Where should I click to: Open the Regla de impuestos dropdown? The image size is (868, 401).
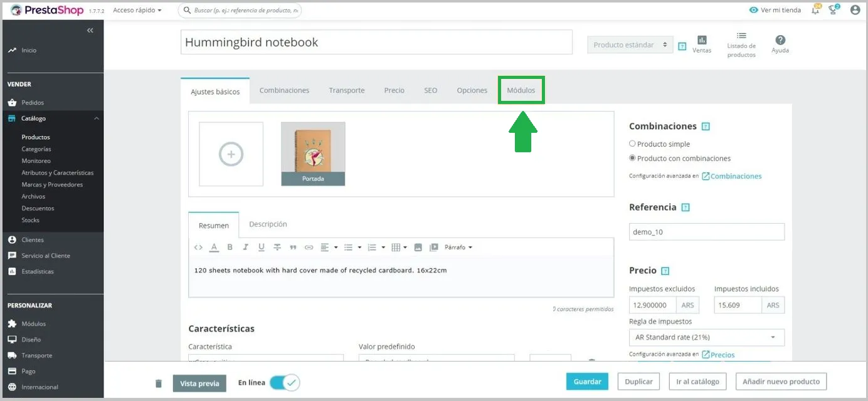point(707,337)
